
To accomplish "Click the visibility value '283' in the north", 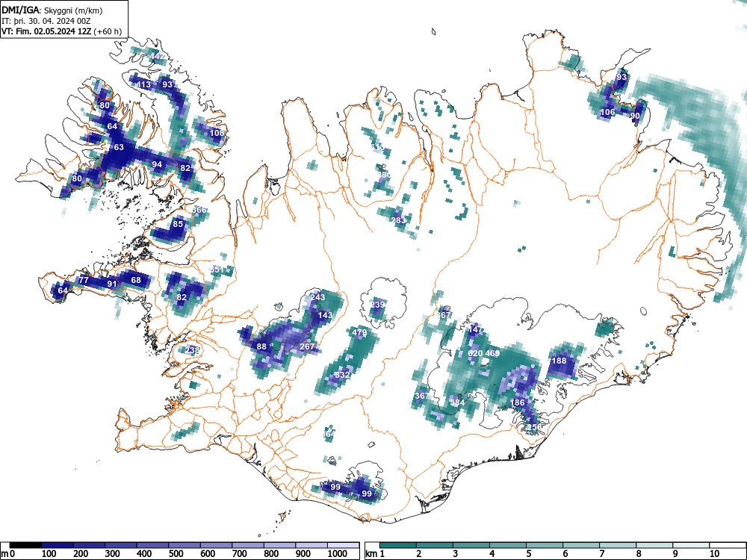I will coord(399,220).
